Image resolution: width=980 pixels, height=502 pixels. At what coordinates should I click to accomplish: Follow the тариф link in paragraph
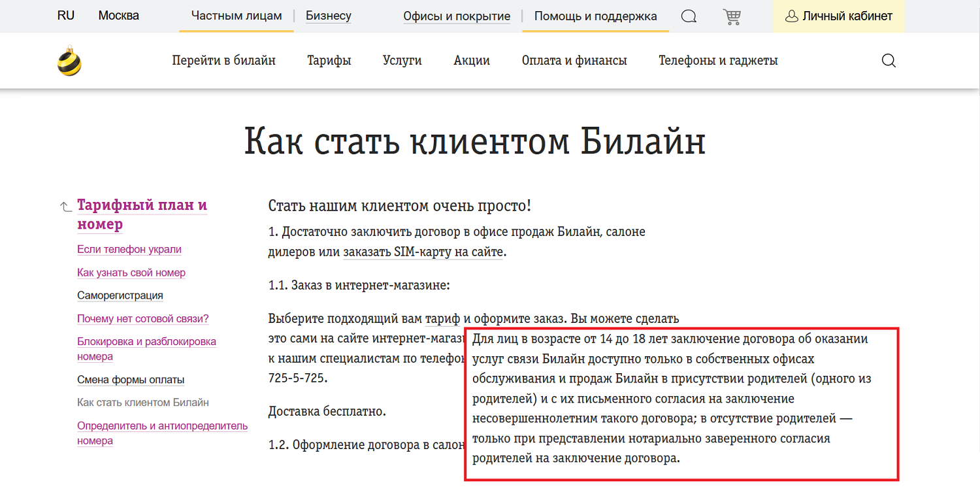[443, 319]
